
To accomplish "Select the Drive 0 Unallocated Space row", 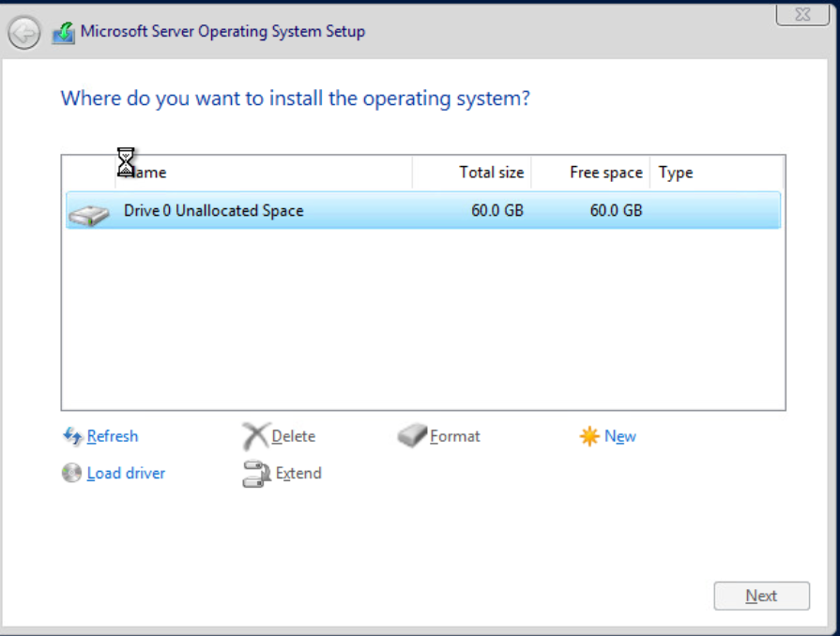I will click(x=423, y=210).
